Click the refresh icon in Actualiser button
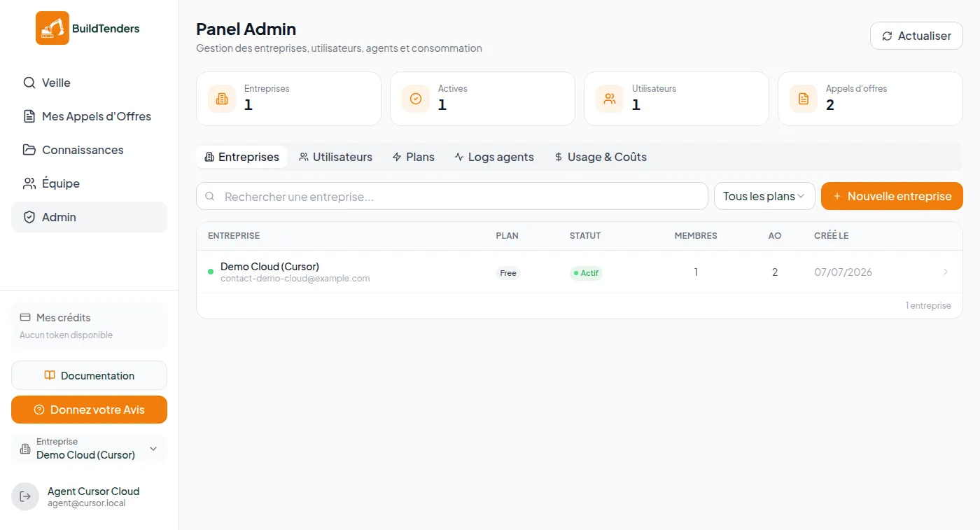The width and height of the screenshot is (980, 530). 887,36
